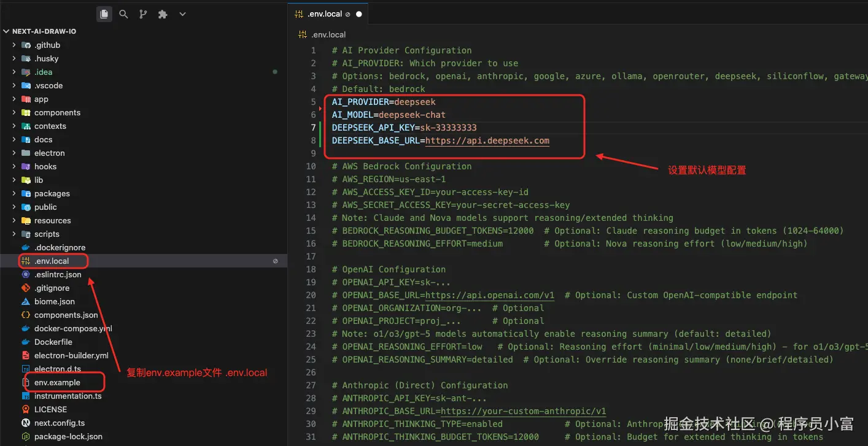Open the Extensions puzzle-piece icon
868x446 pixels.
click(x=163, y=13)
